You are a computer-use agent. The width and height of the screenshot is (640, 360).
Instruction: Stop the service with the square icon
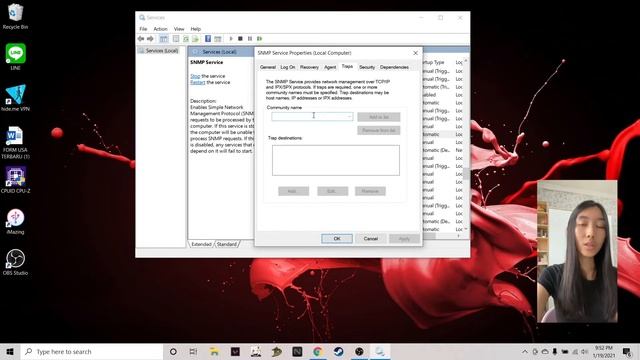point(240,38)
